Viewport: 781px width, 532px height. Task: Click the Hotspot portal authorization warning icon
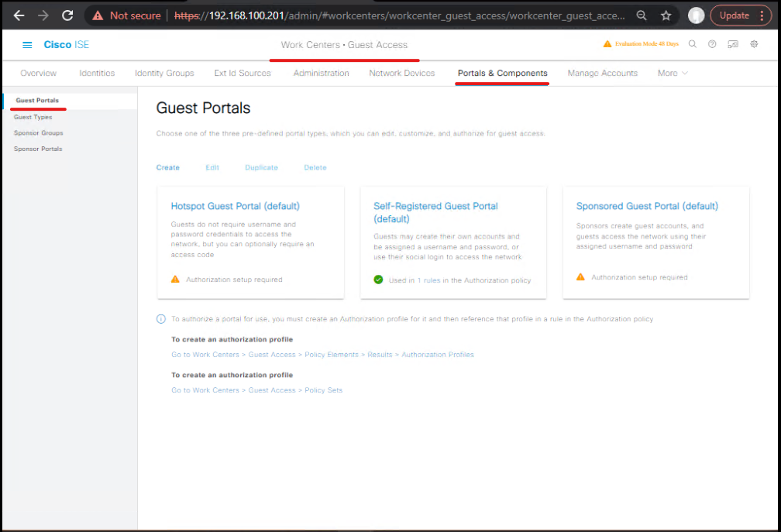pos(175,280)
